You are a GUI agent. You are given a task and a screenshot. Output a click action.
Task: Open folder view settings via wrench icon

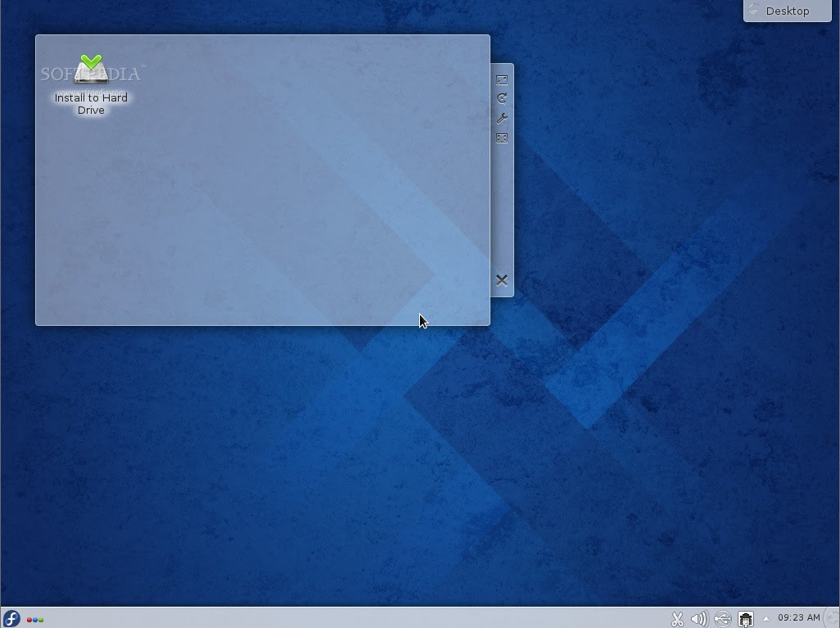pyautogui.click(x=501, y=119)
